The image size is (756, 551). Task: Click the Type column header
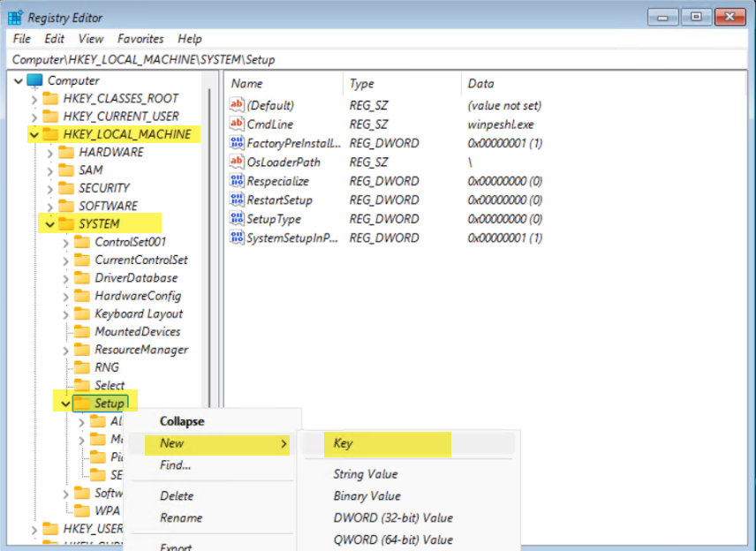[362, 84]
